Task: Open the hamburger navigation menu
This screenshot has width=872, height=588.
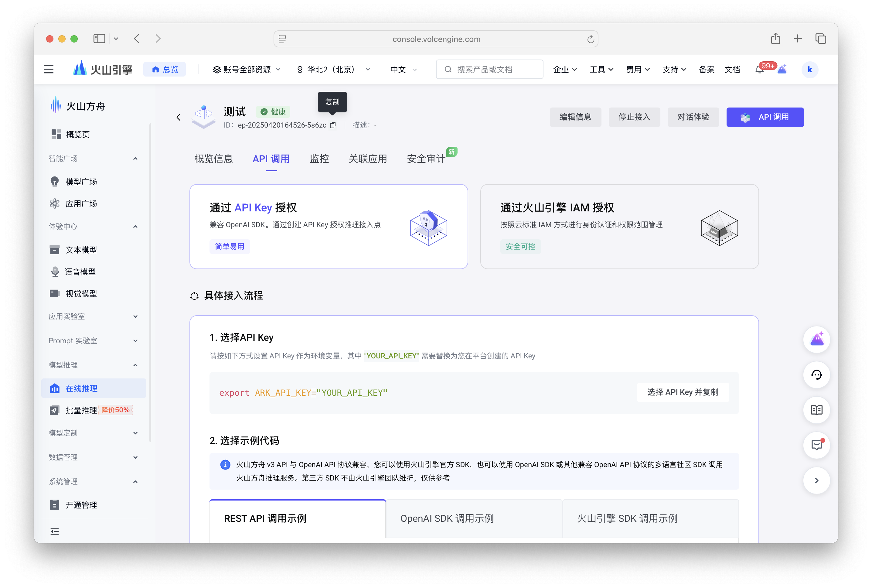Action: pyautogui.click(x=48, y=69)
